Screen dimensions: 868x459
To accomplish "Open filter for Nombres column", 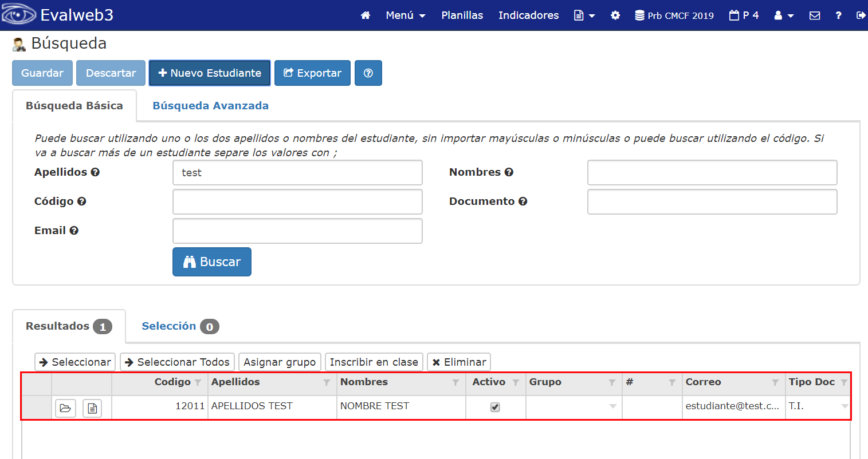I will click(455, 382).
